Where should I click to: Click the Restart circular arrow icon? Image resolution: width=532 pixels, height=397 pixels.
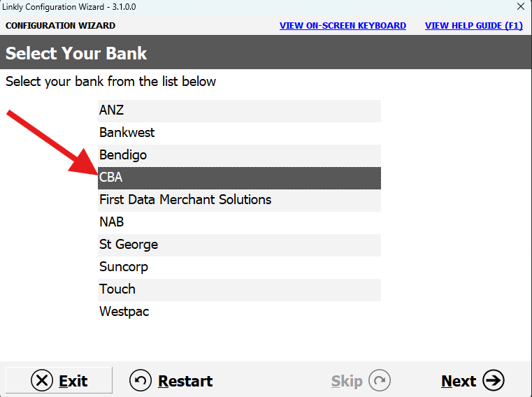point(140,380)
